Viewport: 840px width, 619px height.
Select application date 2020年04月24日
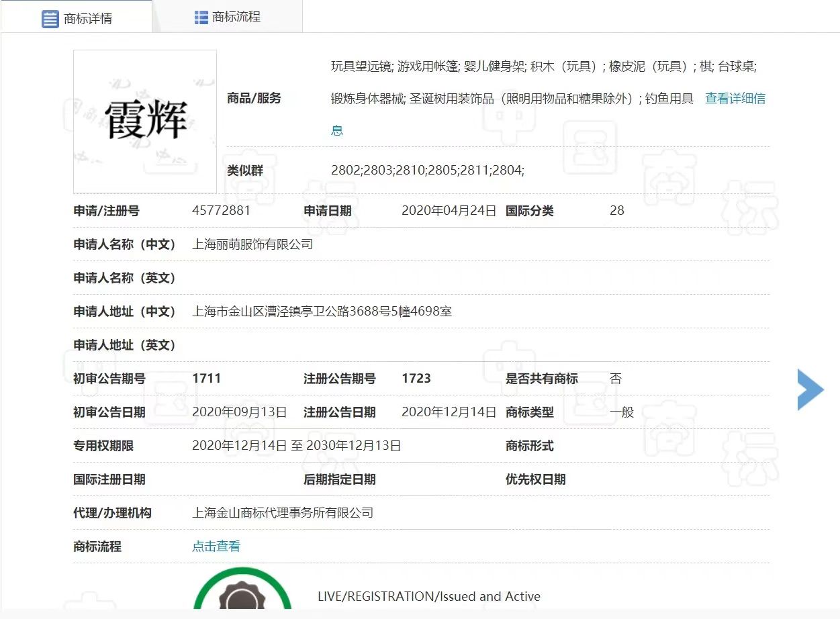(x=449, y=211)
